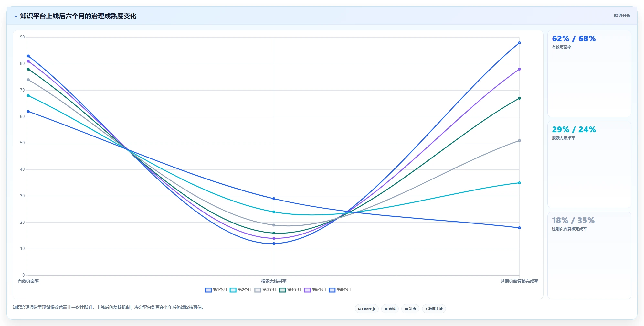Click the gray 第3个月 point at 有效页面率 (74)
This screenshot has width=644, height=326.
coord(28,80)
